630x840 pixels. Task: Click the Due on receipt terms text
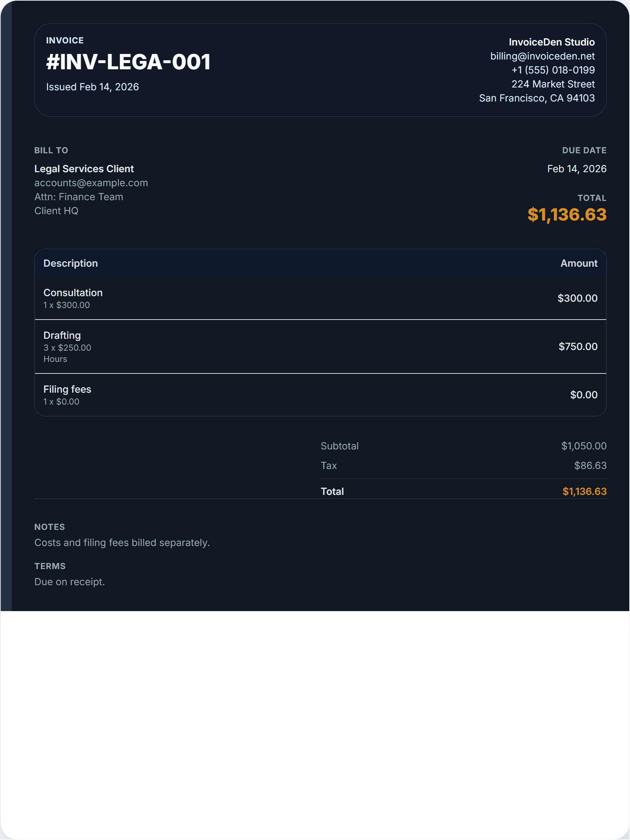pos(70,582)
